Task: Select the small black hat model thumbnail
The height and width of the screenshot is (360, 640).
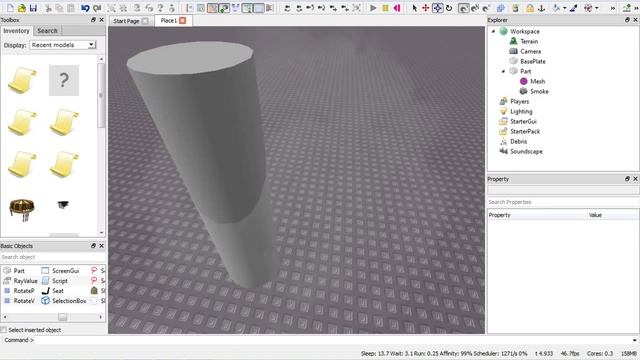Action: pos(63,204)
